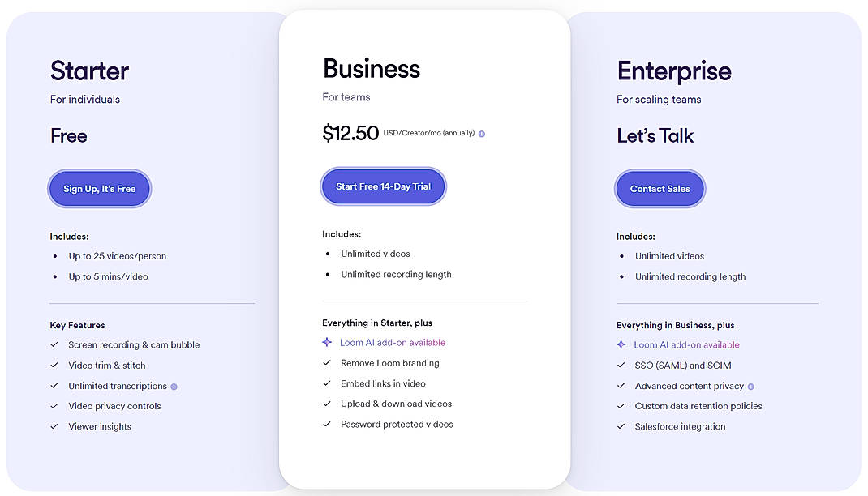Open the annual pricing info tooltip icon
The height and width of the screenshot is (496, 868).
coord(482,133)
